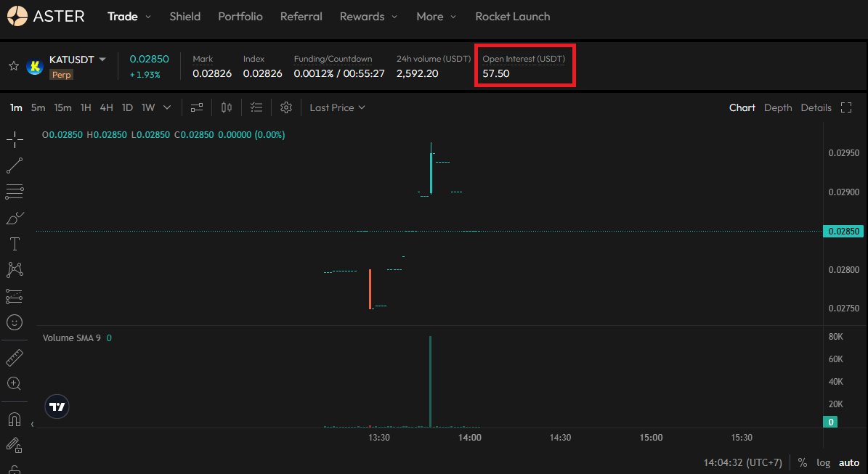Switch to the Depth tab
This screenshot has width=868, height=474.
click(778, 107)
